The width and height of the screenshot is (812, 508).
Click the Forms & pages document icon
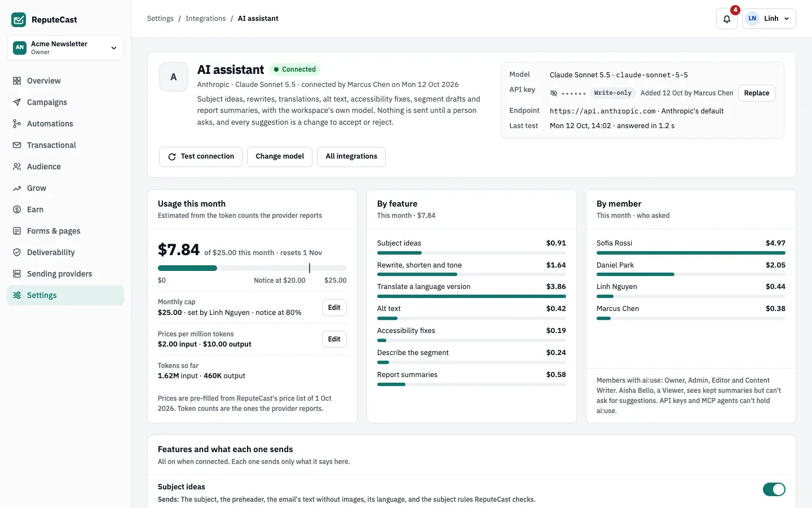[17, 231]
